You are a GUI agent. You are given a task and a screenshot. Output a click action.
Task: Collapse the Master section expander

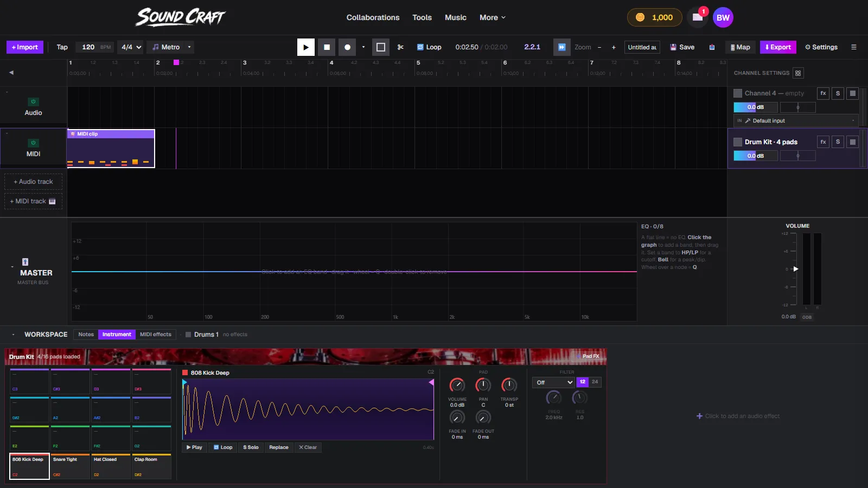coord(12,267)
